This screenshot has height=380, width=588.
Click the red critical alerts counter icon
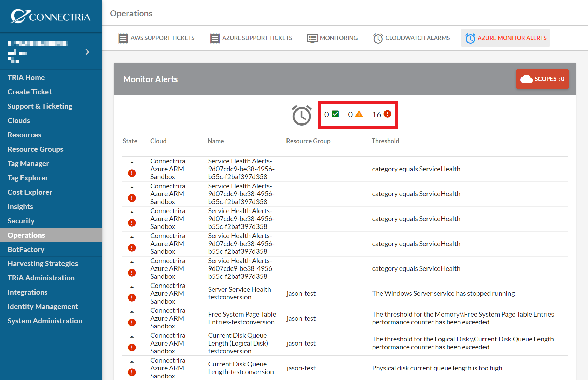[x=388, y=114]
